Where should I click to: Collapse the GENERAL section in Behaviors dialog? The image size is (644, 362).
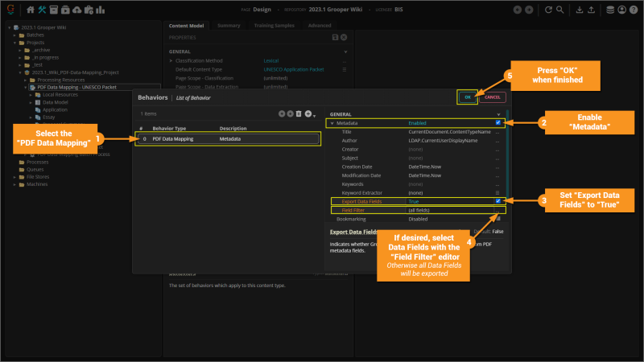(x=498, y=114)
